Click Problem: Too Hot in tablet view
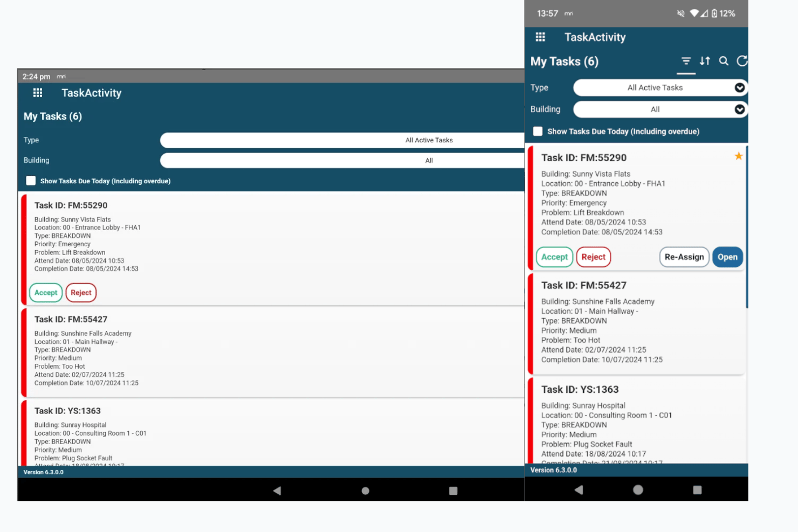This screenshot has width=798, height=532. pyautogui.click(x=60, y=367)
